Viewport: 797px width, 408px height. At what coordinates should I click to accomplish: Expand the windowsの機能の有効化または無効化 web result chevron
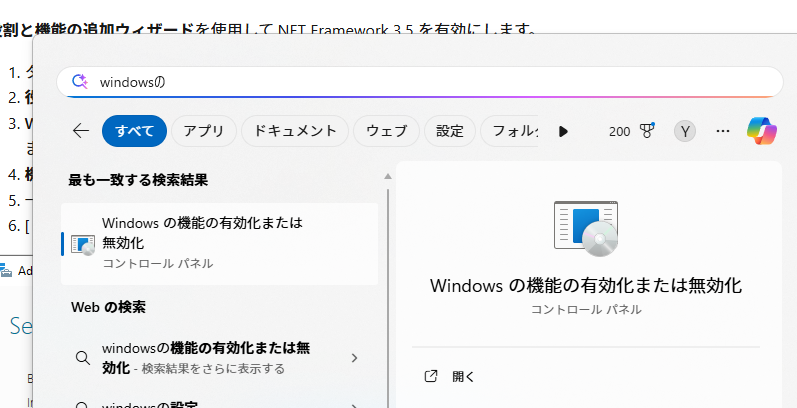tap(354, 358)
